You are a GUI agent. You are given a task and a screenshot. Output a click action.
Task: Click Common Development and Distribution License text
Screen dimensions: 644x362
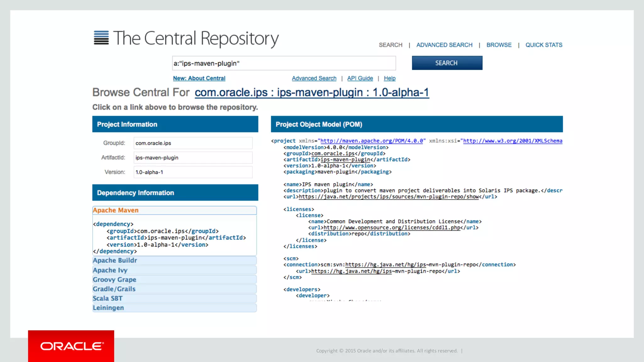[x=393, y=222]
